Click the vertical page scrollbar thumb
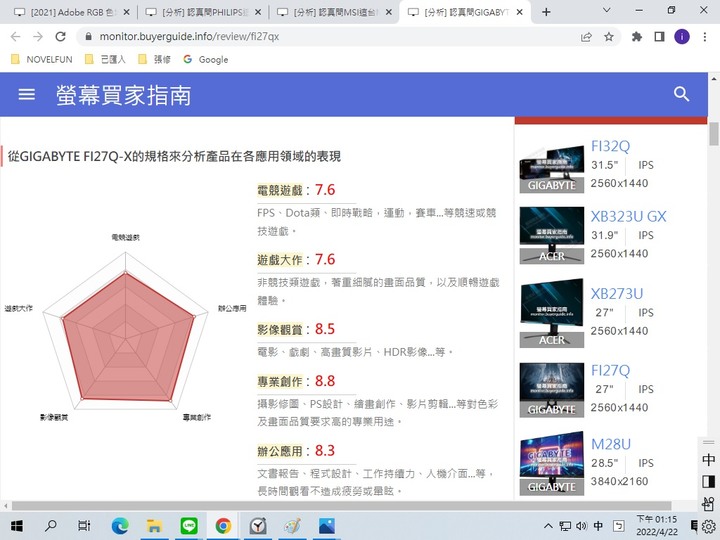This screenshot has width=720, height=540. [714, 134]
